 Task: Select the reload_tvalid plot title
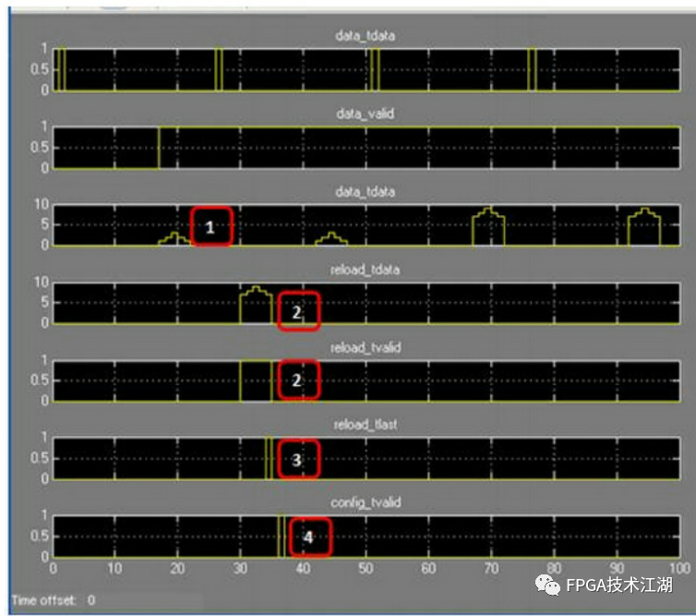click(x=366, y=347)
